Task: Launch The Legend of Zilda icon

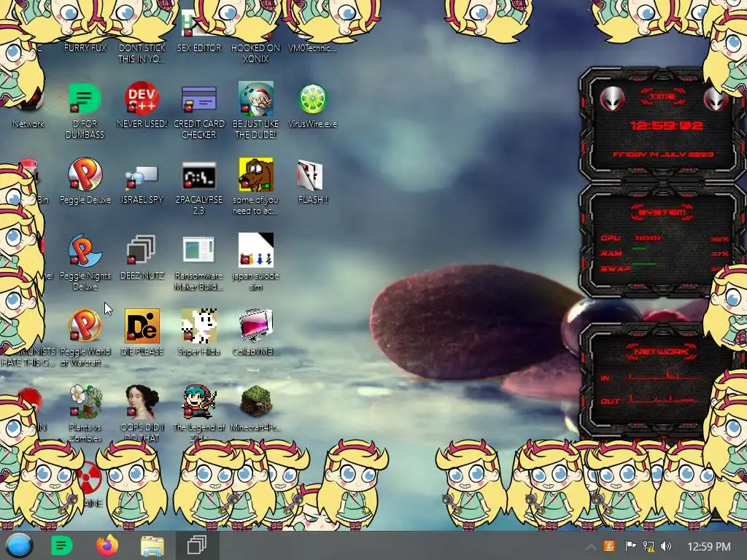Action: coord(199,402)
